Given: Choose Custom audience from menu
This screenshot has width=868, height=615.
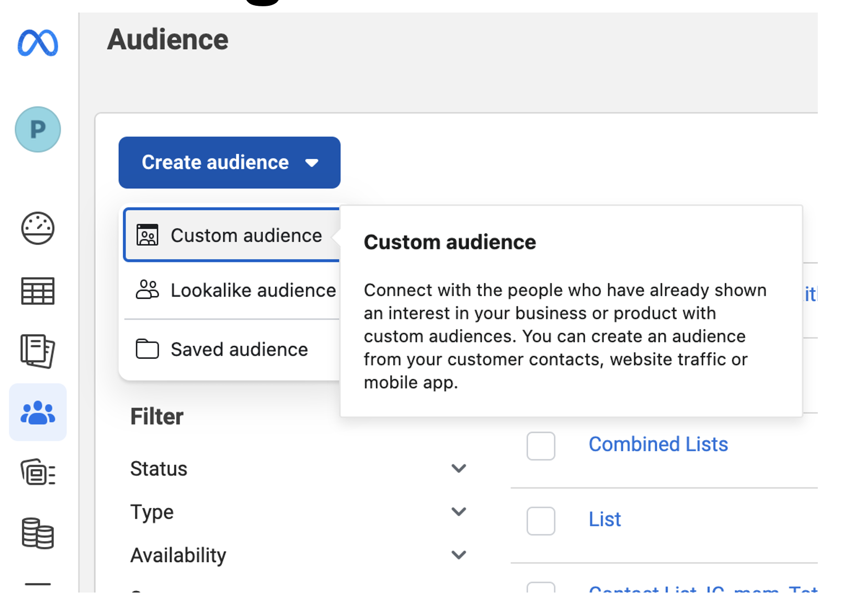Looking at the screenshot, I should pos(246,235).
